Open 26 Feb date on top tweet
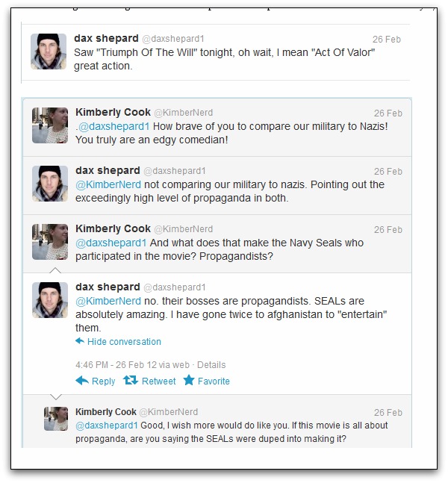Screen dimensions: 448x483 tap(388, 39)
